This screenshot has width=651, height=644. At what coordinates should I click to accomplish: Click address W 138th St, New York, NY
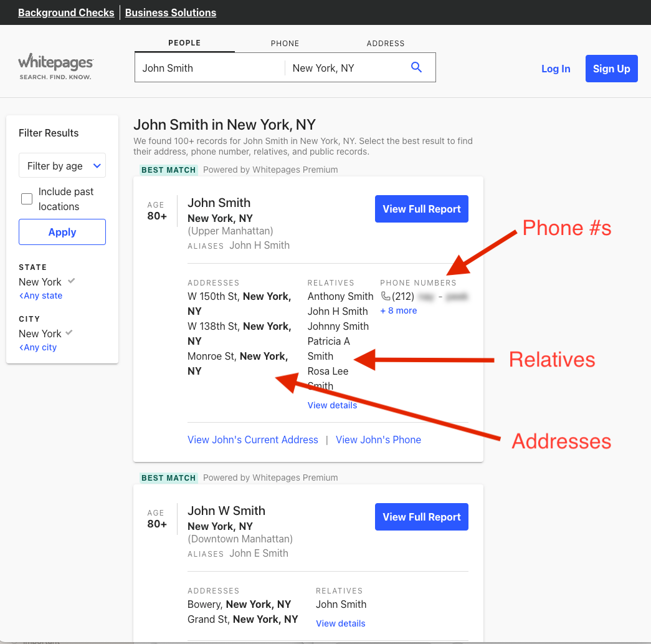[x=240, y=334]
